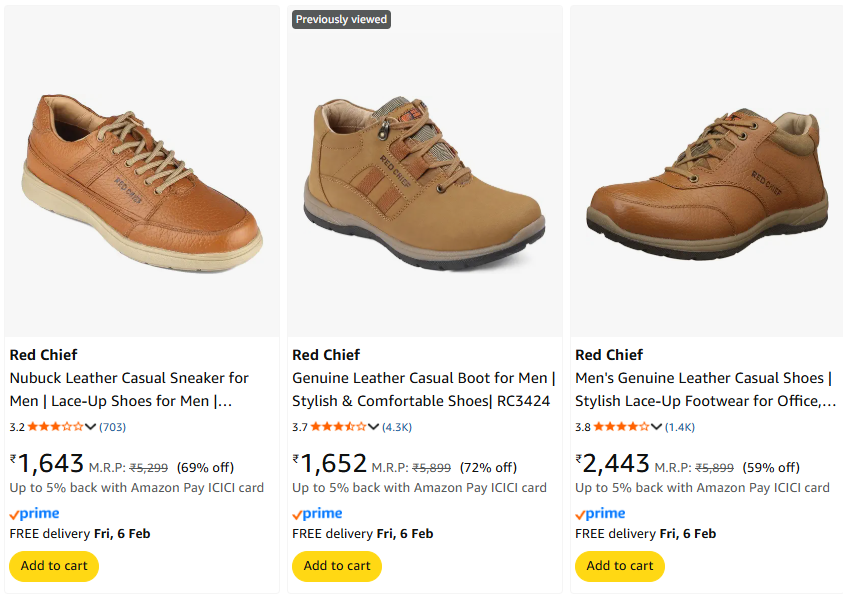Viewport: 843px width, 599px height.
Task: View the 4.3K reviews for the boot
Action: pyautogui.click(x=397, y=427)
